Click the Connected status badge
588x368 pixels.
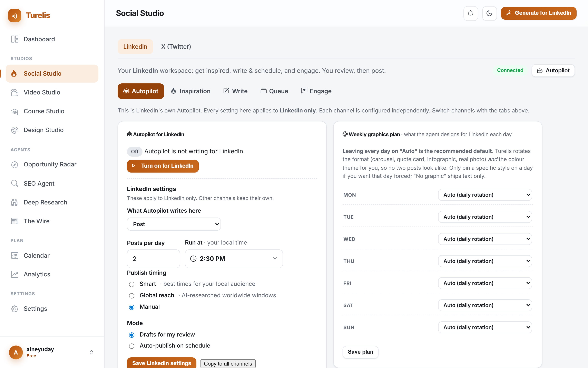510,70
